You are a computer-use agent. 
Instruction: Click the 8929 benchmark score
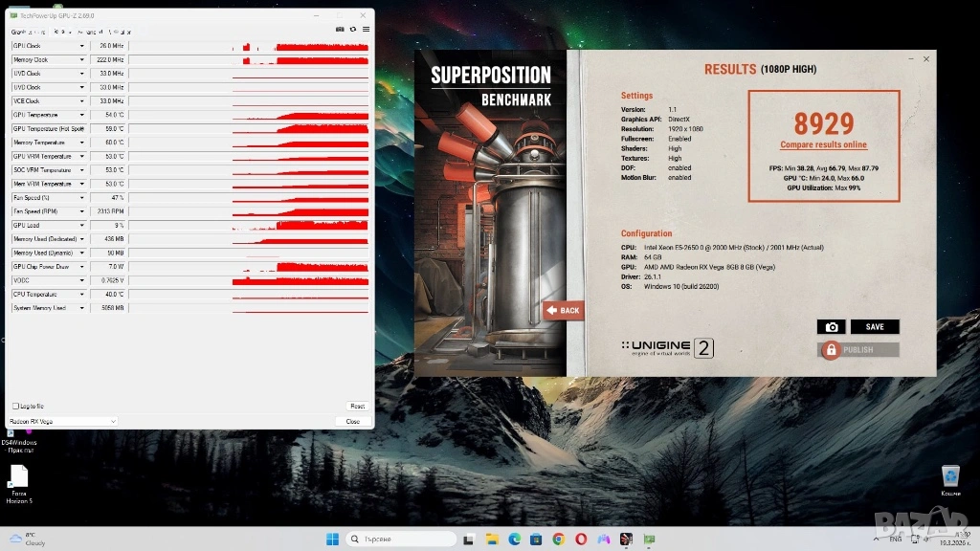tap(824, 123)
